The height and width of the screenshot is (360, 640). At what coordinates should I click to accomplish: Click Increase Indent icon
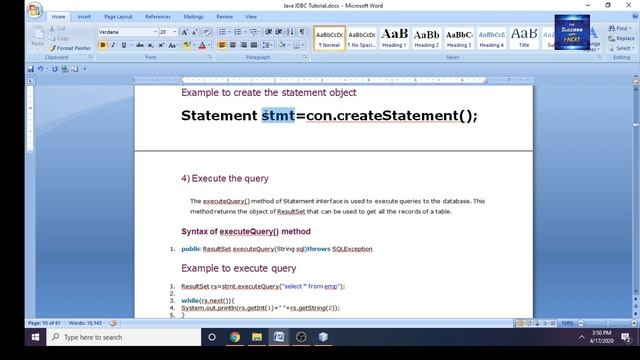279,32
